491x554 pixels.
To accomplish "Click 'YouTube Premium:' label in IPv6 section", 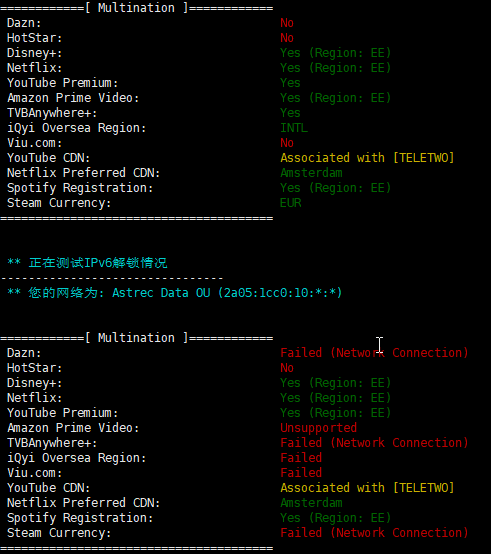I will (63, 413).
